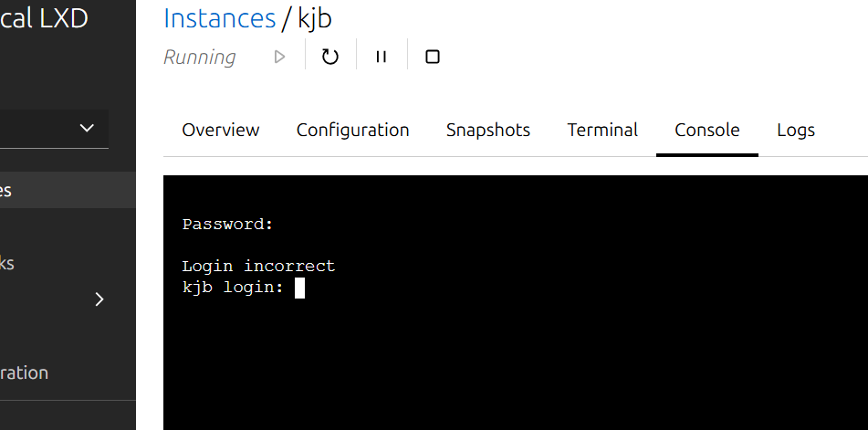The image size is (868, 430).
Task: Start the kjb instance with play icon
Action: point(279,57)
